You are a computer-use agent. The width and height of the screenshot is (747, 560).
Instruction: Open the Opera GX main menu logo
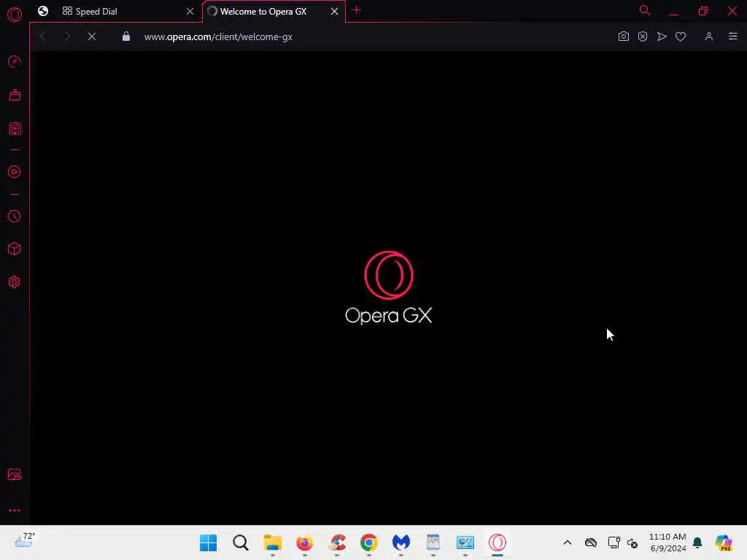tap(15, 15)
